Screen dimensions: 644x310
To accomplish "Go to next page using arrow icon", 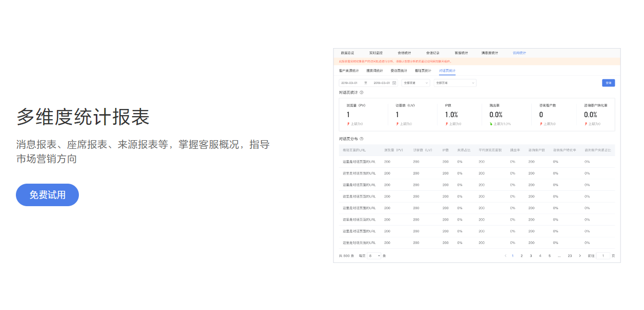I will click(579, 255).
